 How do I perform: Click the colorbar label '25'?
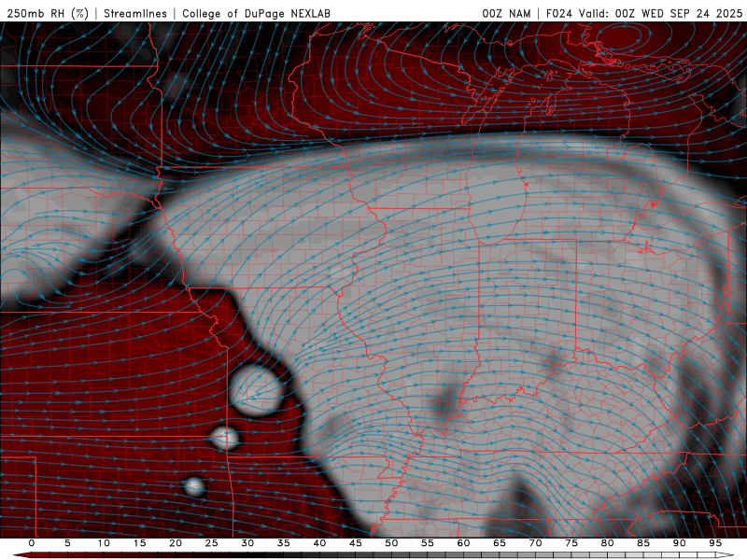(212, 543)
